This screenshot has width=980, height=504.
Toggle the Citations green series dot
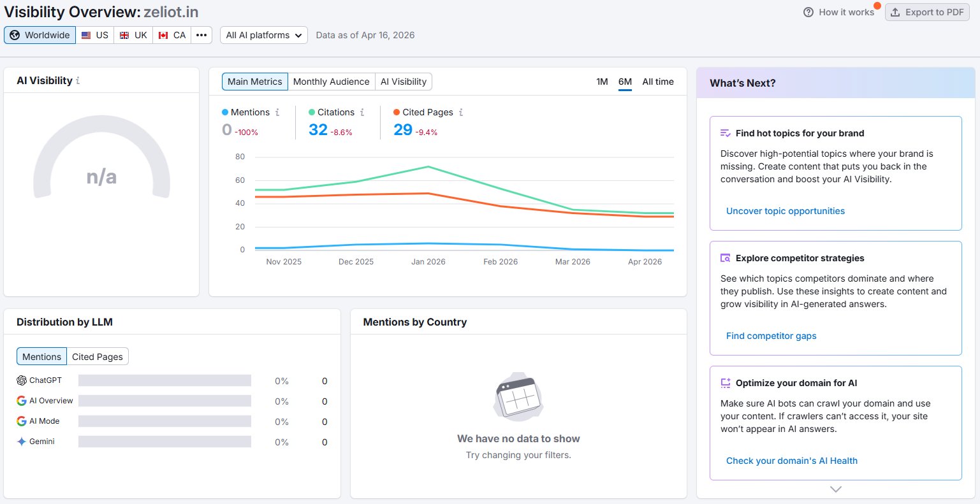312,112
